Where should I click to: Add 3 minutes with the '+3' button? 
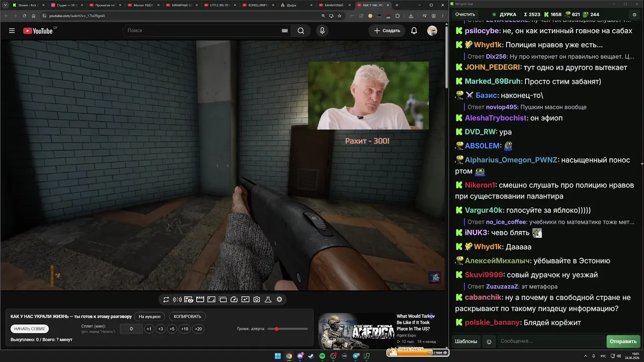(160, 329)
